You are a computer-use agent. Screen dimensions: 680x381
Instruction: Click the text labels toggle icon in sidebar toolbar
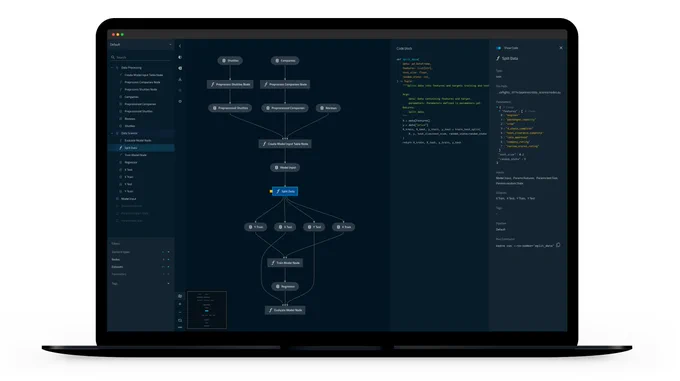pyautogui.click(x=180, y=68)
